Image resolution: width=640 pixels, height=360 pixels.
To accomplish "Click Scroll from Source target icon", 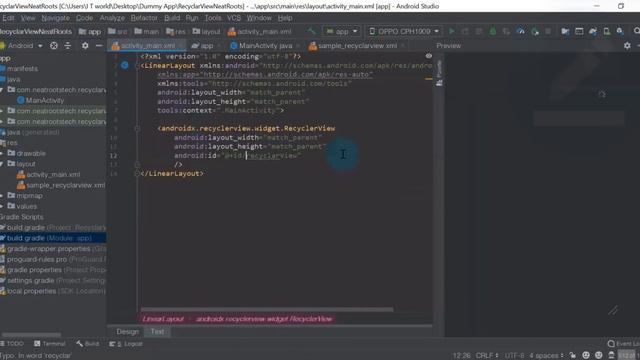I will (x=53, y=46).
